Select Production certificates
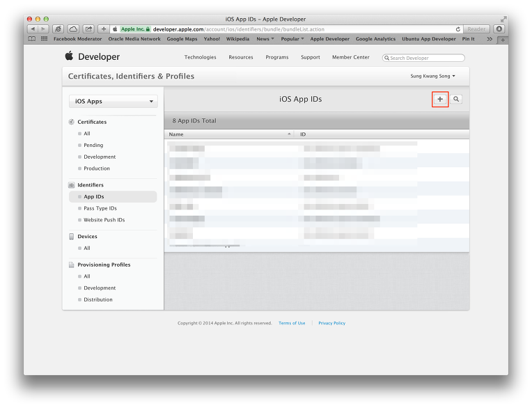Viewport: 532px width, 408px height. [97, 168]
